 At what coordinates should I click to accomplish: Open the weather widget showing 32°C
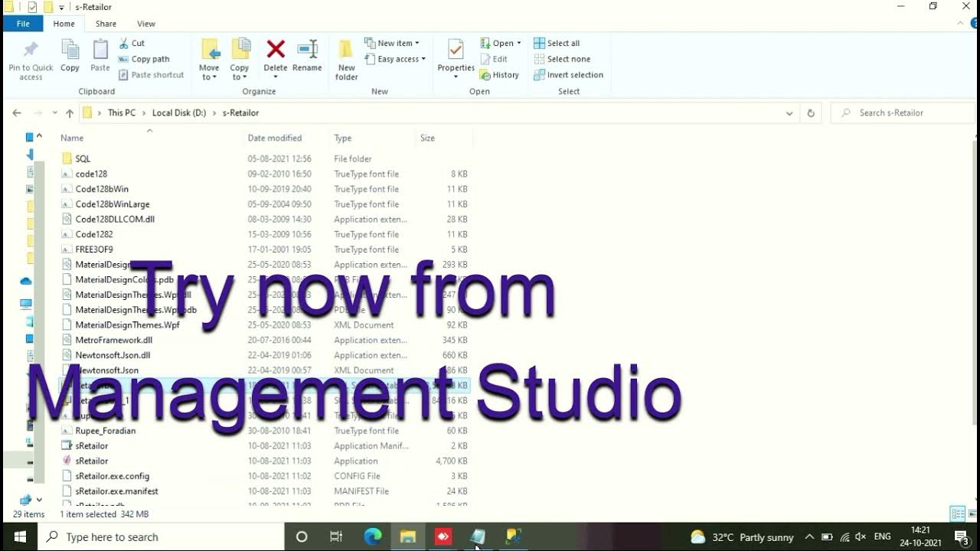coord(742,536)
